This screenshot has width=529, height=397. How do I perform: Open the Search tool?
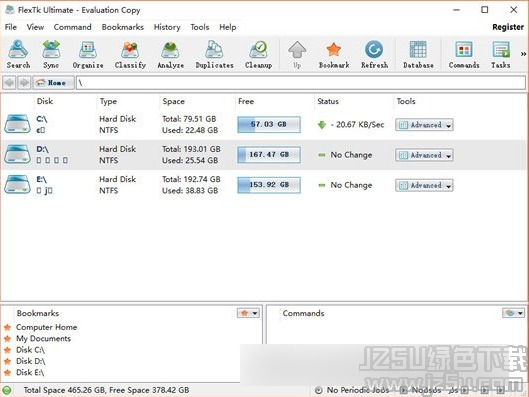[x=18, y=54]
